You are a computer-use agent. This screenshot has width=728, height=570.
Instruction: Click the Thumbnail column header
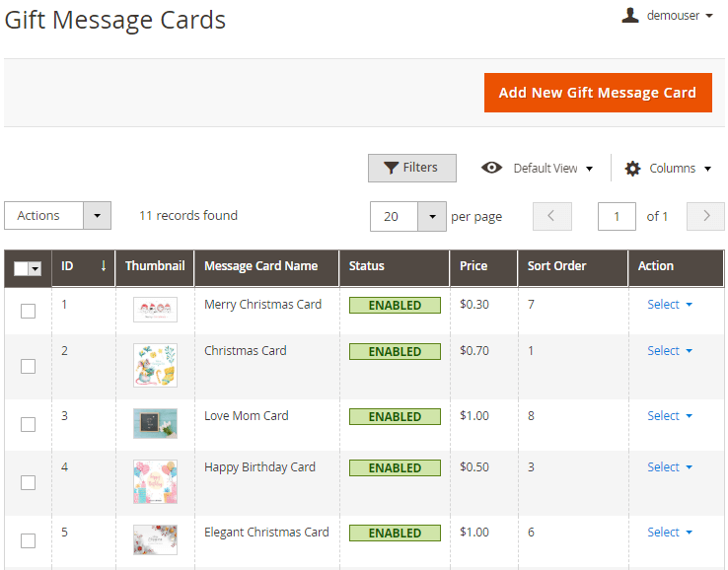155,268
